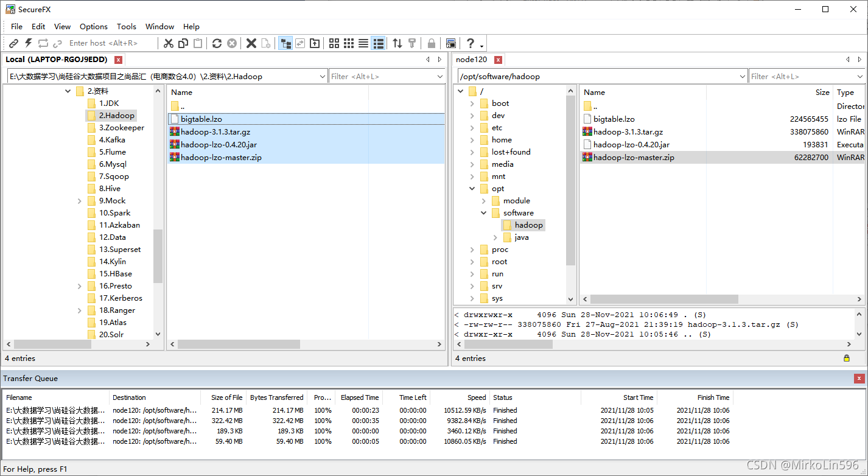868x476 pixels.
Task: Click the remote file list horizontal scrollbar
Action: pos(663,299)
